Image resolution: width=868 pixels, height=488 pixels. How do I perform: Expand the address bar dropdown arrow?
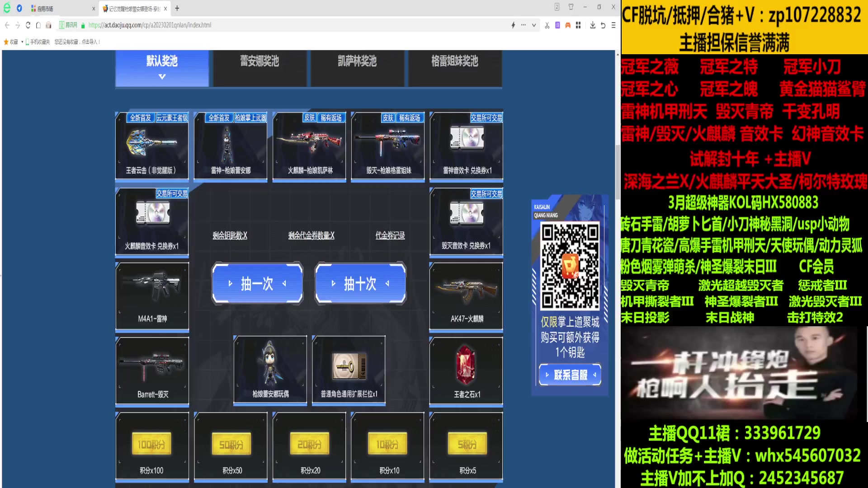tap(534, 25)
